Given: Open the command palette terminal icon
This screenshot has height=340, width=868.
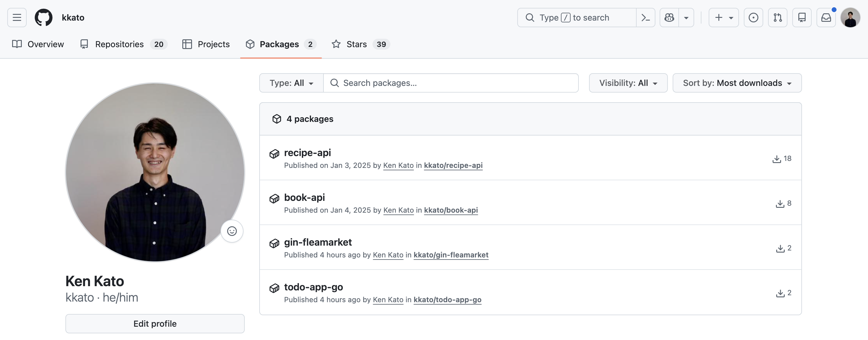Looking at the screenshot, I should coord(645,17).
